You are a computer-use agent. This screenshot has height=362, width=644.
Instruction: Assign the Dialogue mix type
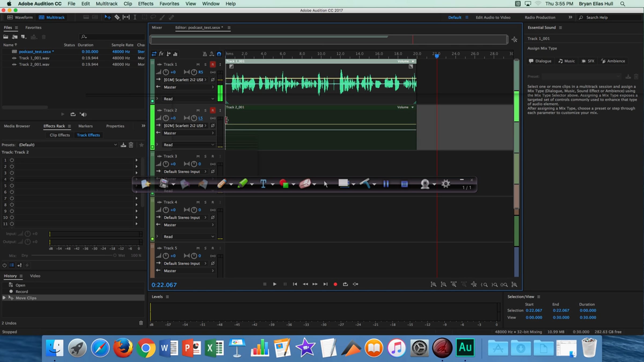[540, 61]
